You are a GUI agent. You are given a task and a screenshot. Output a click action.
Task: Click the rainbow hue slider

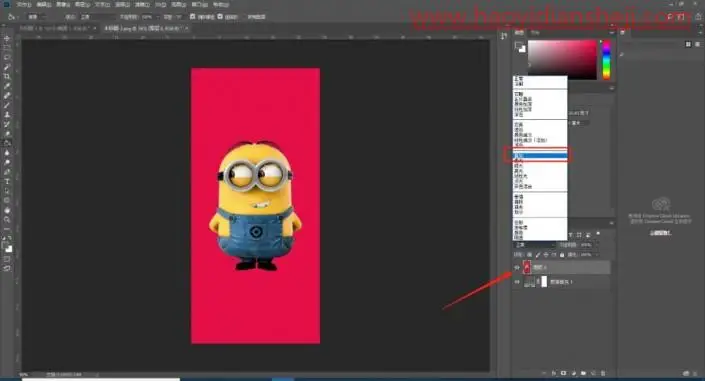click(607, 59)
